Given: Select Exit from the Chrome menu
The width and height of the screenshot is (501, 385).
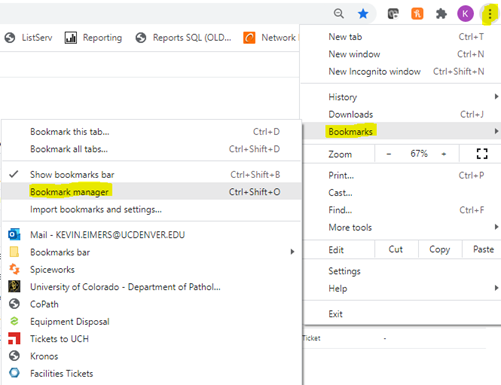Looking at the screenshot, I should (x=402, y=314).
